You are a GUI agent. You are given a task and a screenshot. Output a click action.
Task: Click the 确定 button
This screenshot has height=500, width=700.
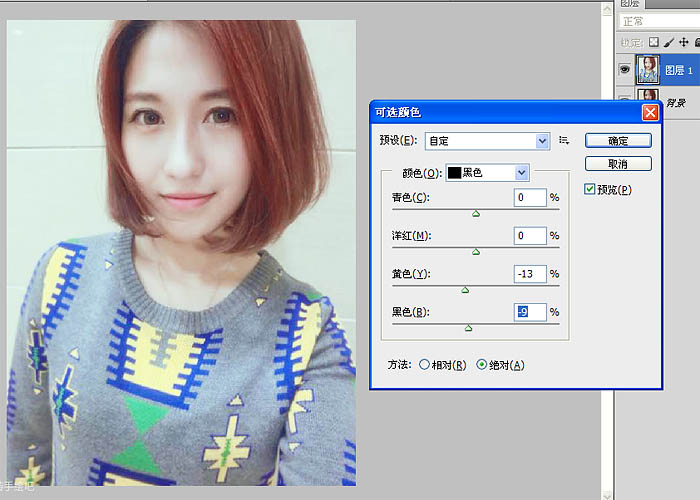618,141
